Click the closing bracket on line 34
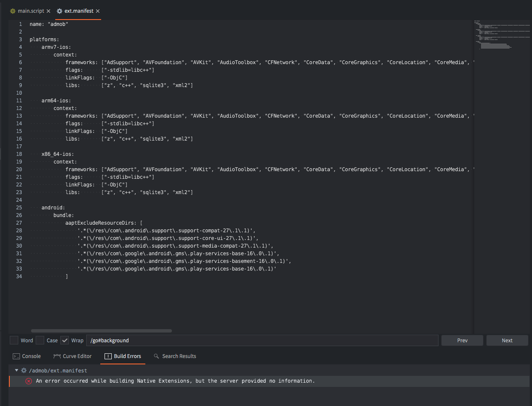Image resolution: width=532 pixels, height=406 pixels. (67, 276)
